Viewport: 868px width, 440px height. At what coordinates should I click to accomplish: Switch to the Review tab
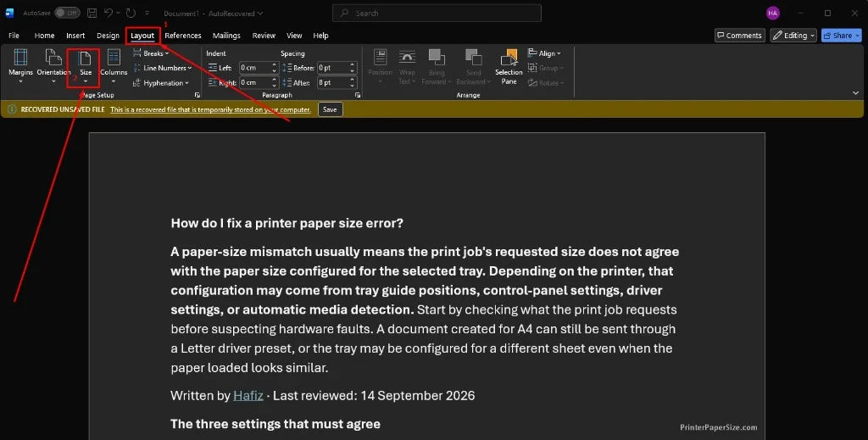point(264,36)
